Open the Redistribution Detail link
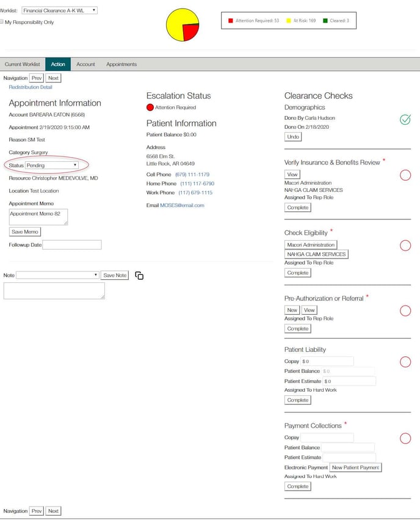420x520 pixels. tap(31, 87)
